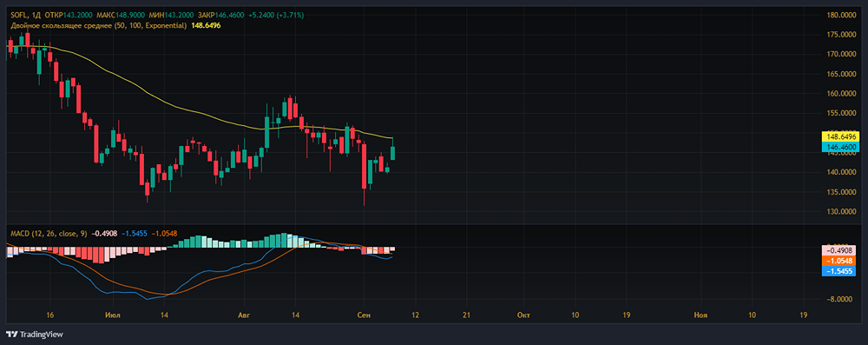868x345 pixels.
Task: Click the -0.4908 histogram value in the MACD legend
Action: (x=104, y=234)
